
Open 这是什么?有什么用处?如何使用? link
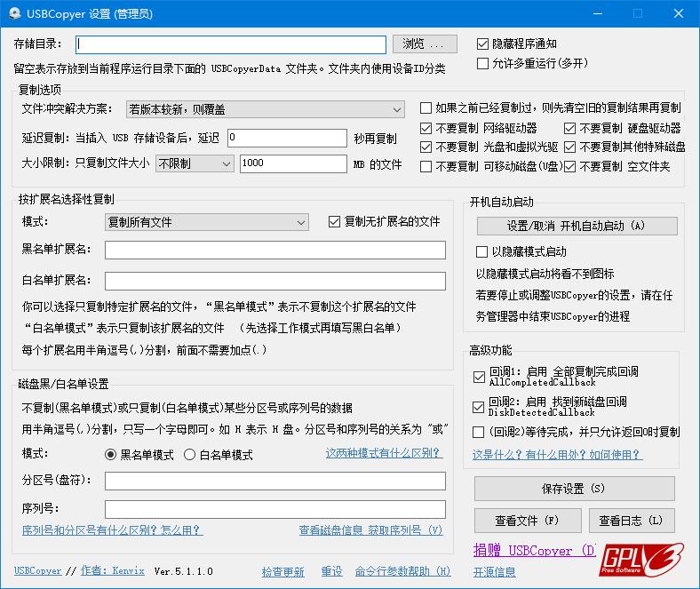click(x=557, y=455)
